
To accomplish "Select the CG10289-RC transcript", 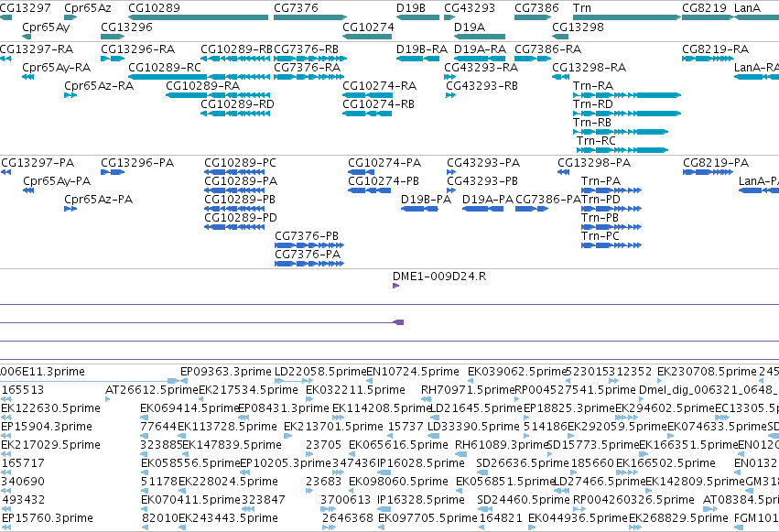I will pyautogui.click(x=200, y=77).
